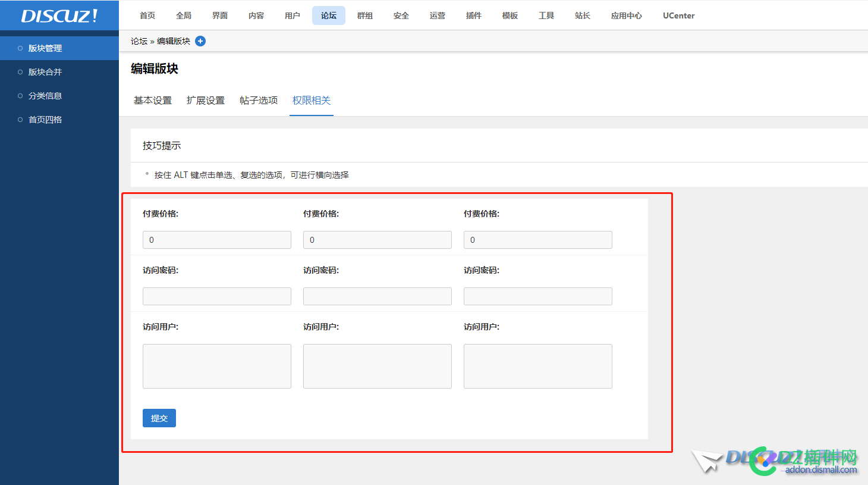Viewport: 868px width, 485px height.
Task: Click the 技巧提示 heading
Action: pyautogui.click(x=162, y=145)
